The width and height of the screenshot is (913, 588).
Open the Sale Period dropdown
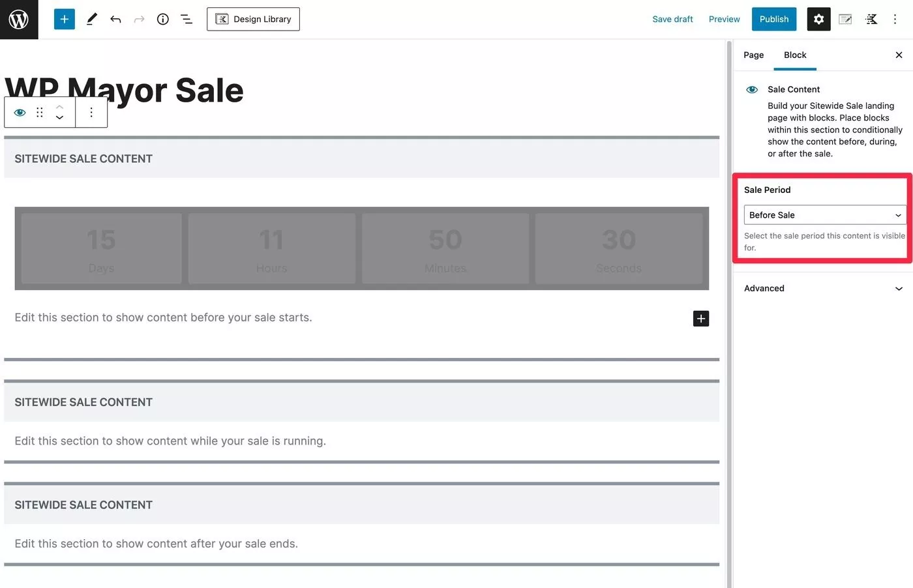click(825, 215)
